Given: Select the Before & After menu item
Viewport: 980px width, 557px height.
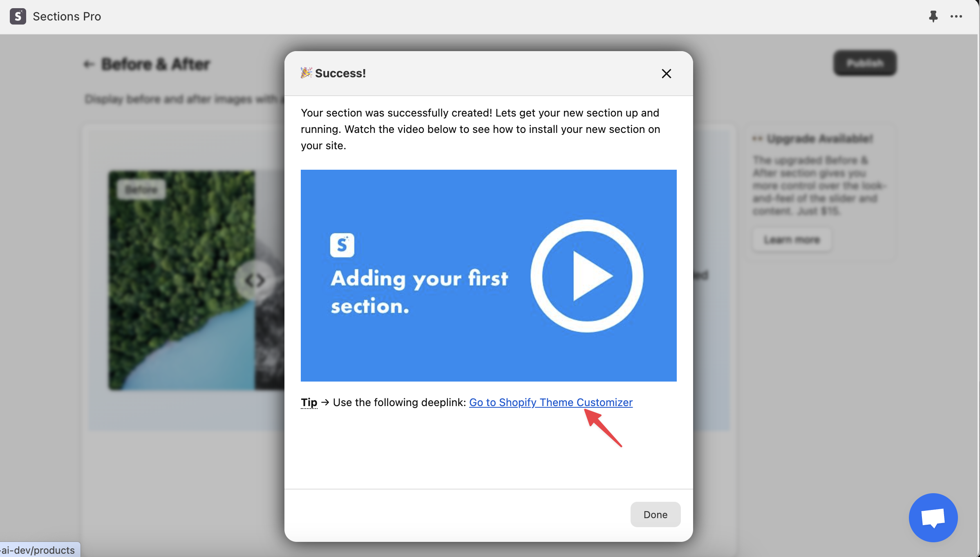Looking at the screenshot, I should [x=154, y=63].
